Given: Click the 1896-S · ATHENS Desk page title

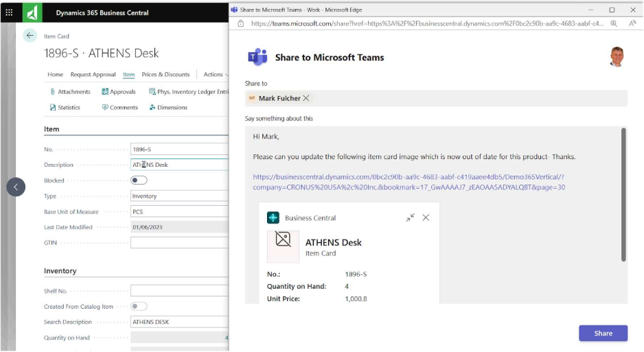Looking at the screenshot, I should (101, 53).
